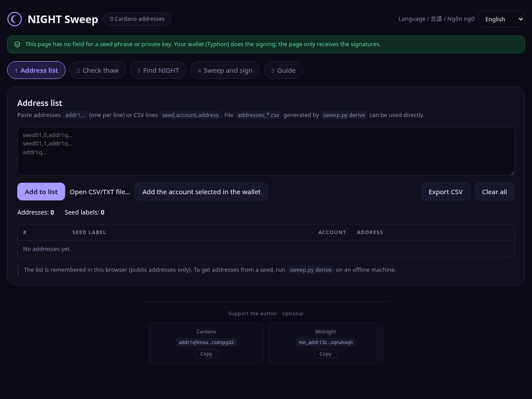Click the mn_addr13z...sqruhxqh address text
Viewport: 532px width, 399px height.
(x=325, y=342)
